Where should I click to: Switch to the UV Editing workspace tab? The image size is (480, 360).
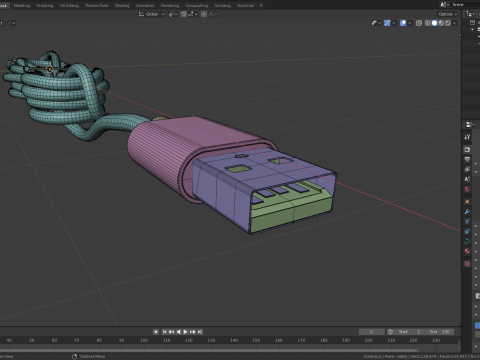click(69, 5)
